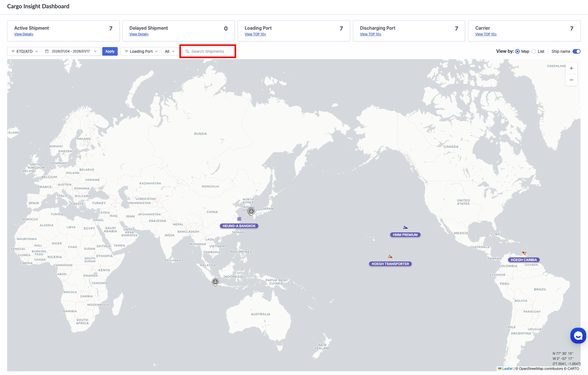Open Active Shipment View Detail link
Viewport: 588px width, 375px height.
click(x=24, y=34)
